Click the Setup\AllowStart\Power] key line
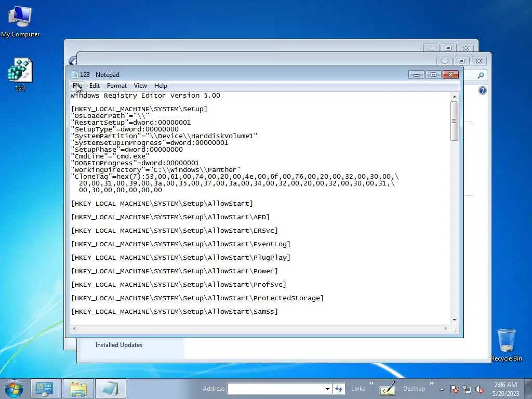Viewport: 532px width, 399px height. tap(175, 271)
